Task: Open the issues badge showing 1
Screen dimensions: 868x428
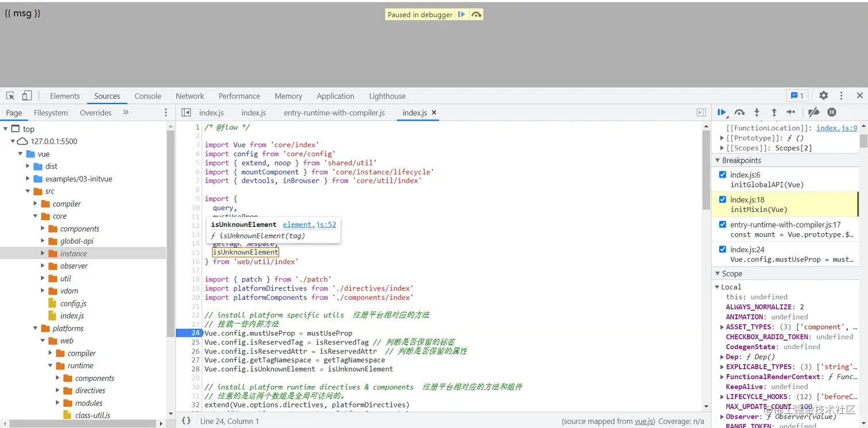Action: point(797,96)
